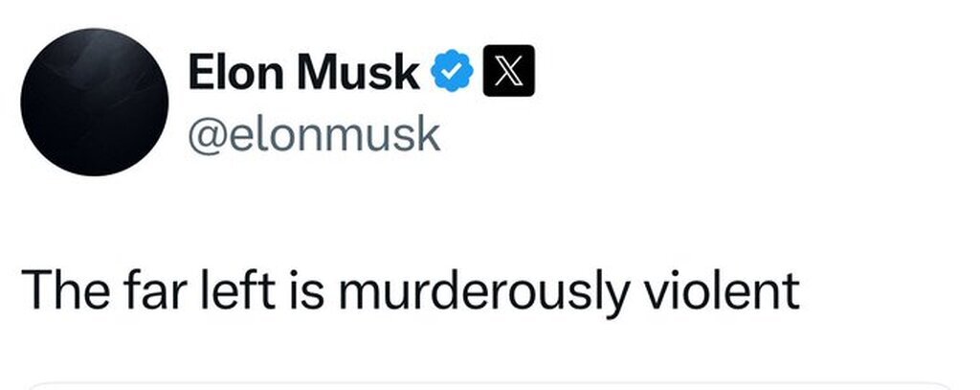The height and width of the screenshot is (390, 980).
Task: Click the word "is" in the post
Action: coord(301,289)
